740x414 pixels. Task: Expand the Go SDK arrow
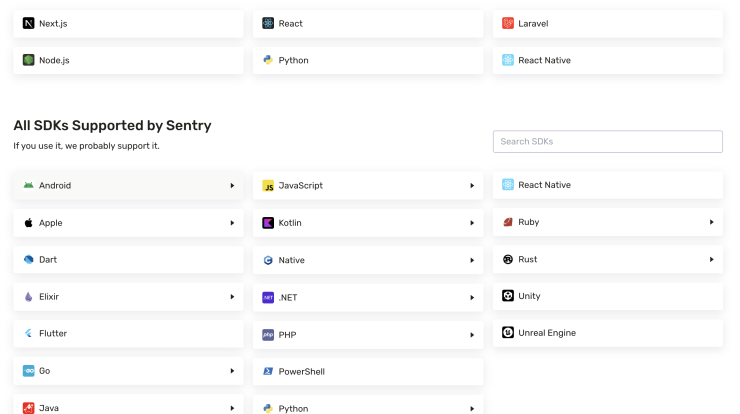[x=232, y=371]
